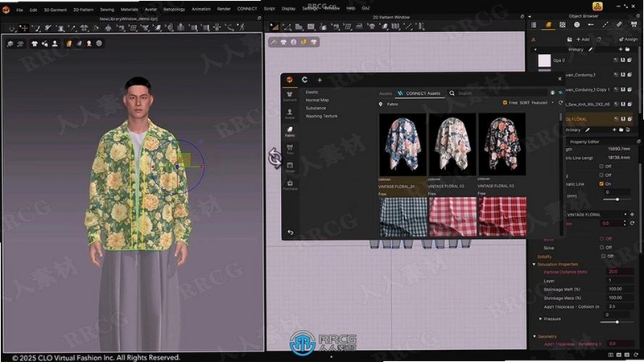Viewport: 644px width, 362px height.
Task: Open the Trim category in library sidebar
Action: [x=290, y=149]
